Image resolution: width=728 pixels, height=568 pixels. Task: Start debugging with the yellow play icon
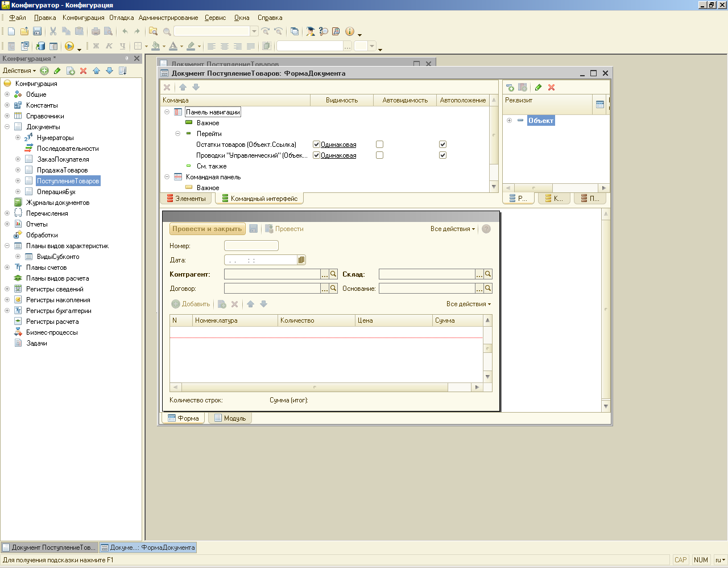69,46
